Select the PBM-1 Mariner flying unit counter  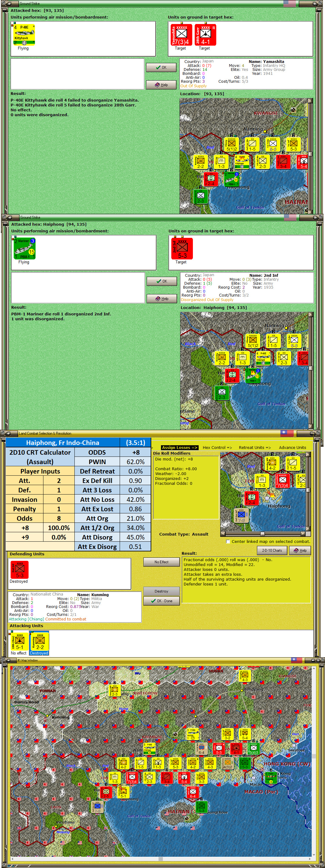[25, 248]
